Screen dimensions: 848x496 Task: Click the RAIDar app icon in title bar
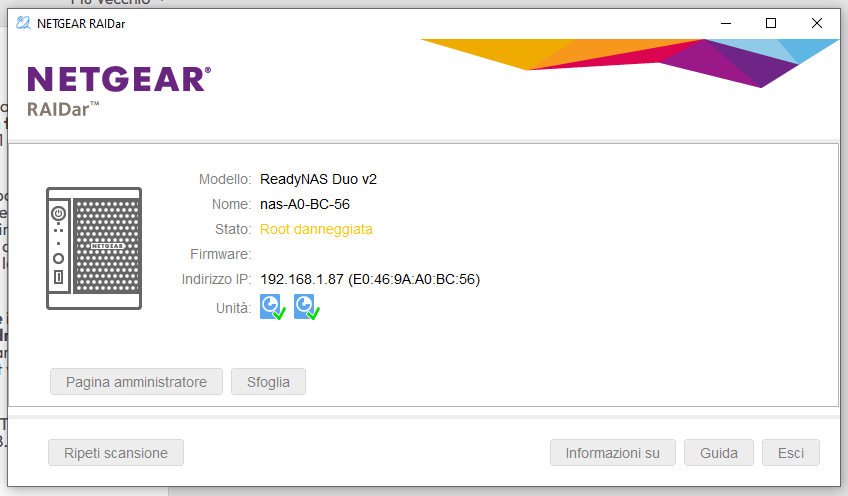(x=23, y=23)
